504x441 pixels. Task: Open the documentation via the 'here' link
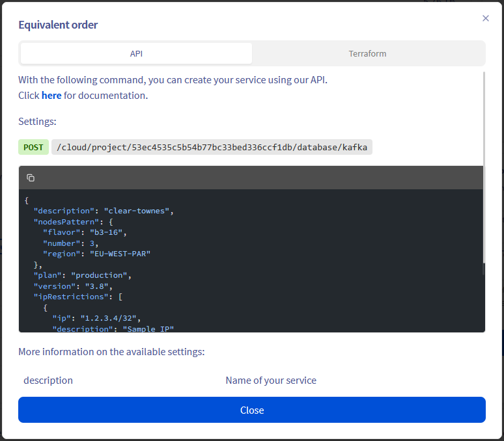pos(51,95)
